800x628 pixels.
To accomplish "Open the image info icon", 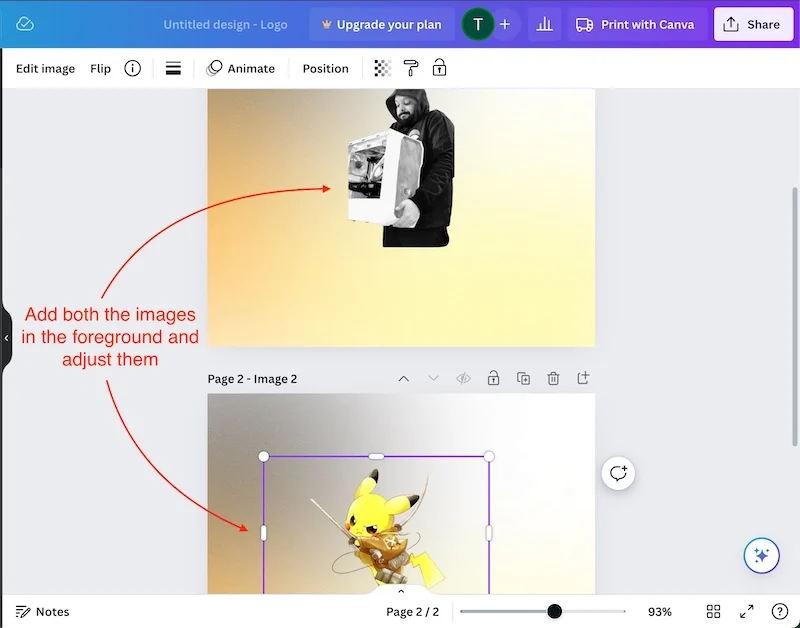I will 133,68.
